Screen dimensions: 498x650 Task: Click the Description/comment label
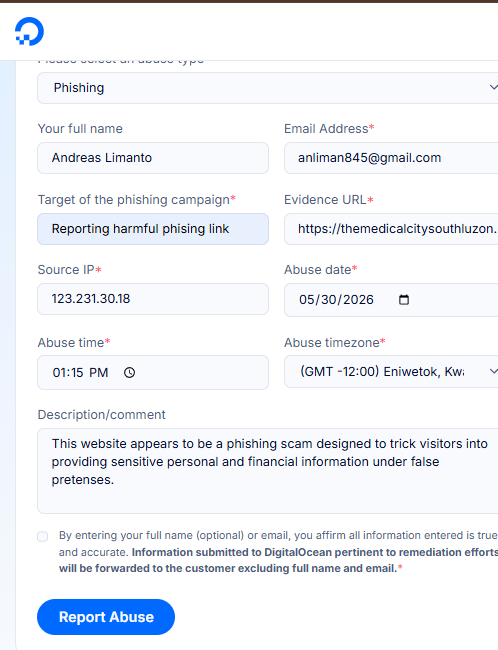(x=102, y=415)
